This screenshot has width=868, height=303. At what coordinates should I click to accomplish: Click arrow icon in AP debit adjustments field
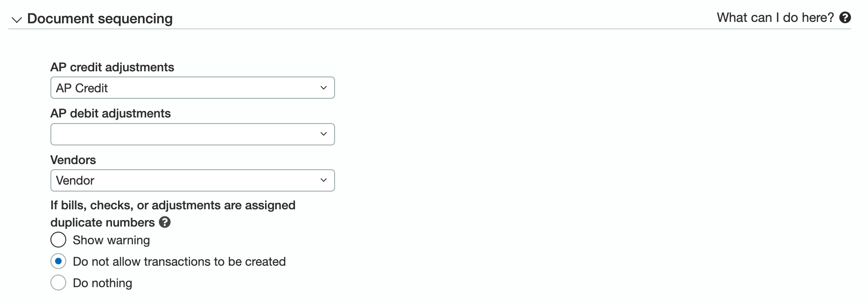click(x=323, y=134)
